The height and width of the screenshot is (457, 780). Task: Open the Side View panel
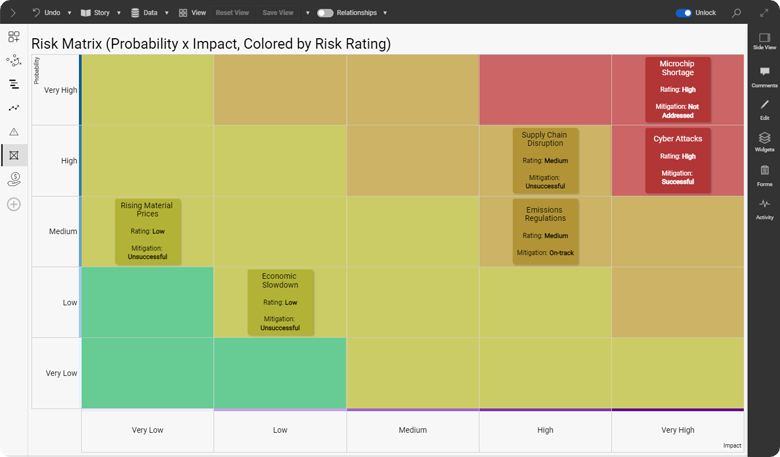pyautogui.click(x=764, y=41)
